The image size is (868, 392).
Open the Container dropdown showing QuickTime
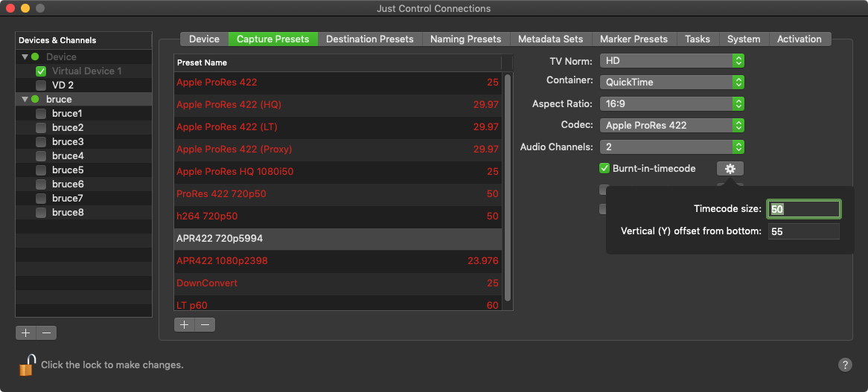click(672, 82)
